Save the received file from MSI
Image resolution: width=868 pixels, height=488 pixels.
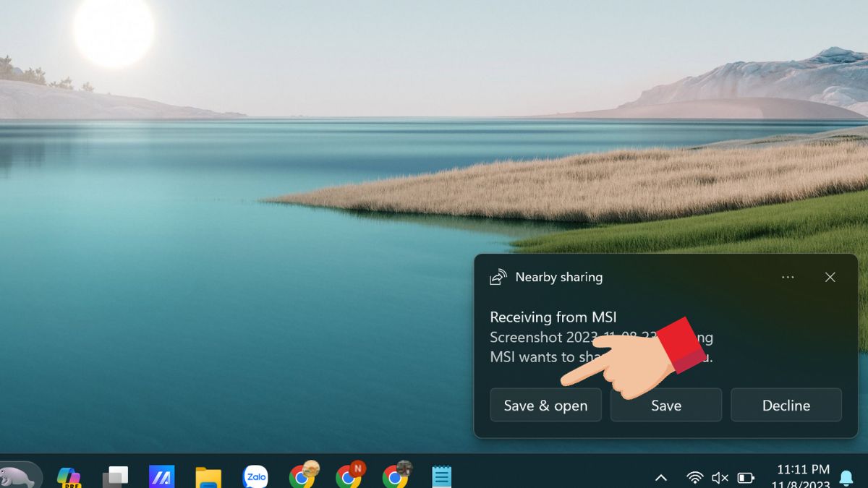tap(665, 406)
